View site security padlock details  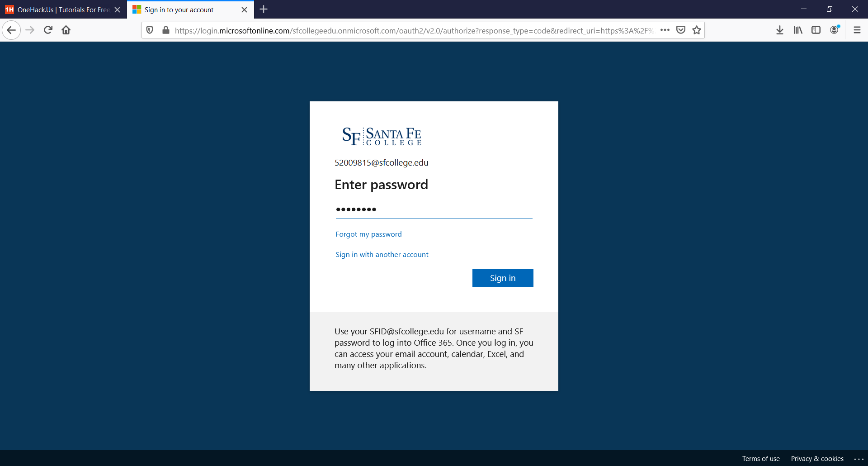point(166,30)
